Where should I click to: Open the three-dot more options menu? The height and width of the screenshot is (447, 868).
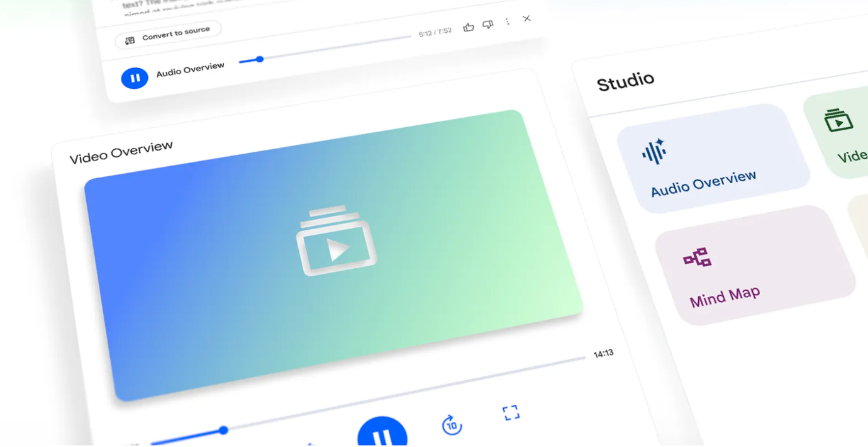pos(508,21)
